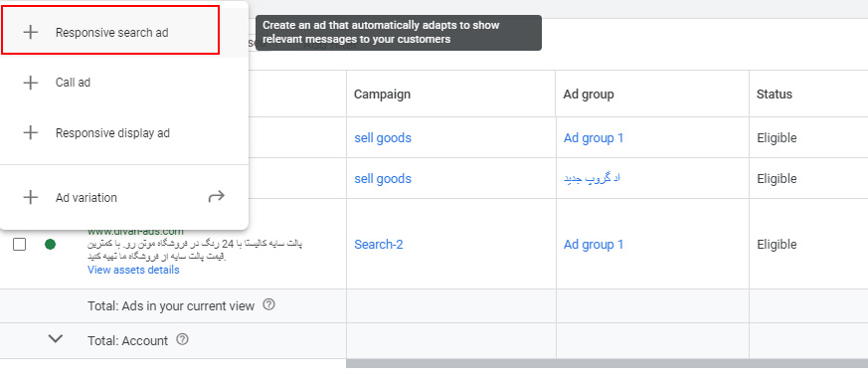Tick the checkbox for the divan-ads.com ad row
The image size is (868, 383).
tap(19, 244)
